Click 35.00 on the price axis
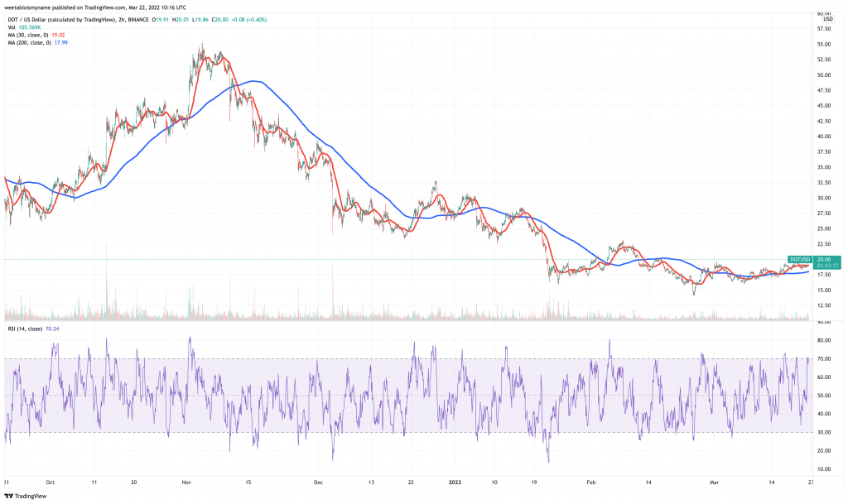The height and width of the screenshot is (504, 848). (x=824, y=167)
